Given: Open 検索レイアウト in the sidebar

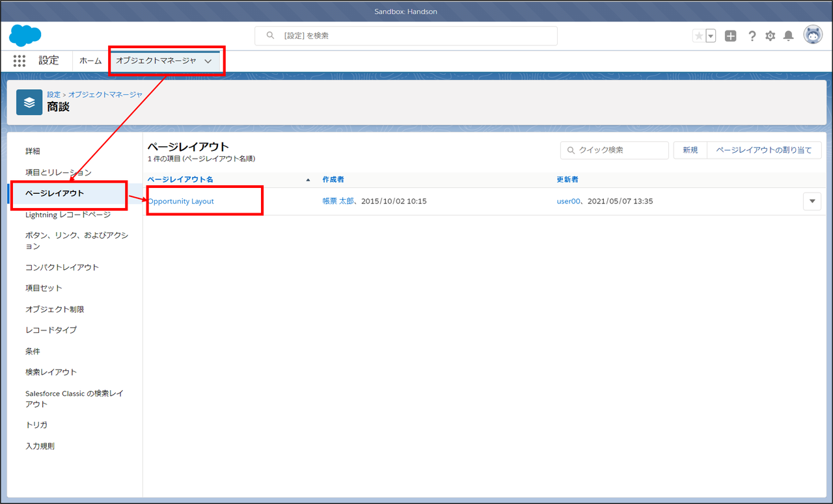Looking at the screenshot, I should point(51,372).
